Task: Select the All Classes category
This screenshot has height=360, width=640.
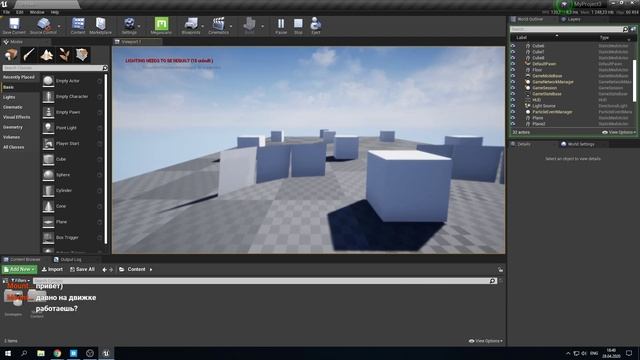Action: (x=13, y=147)
